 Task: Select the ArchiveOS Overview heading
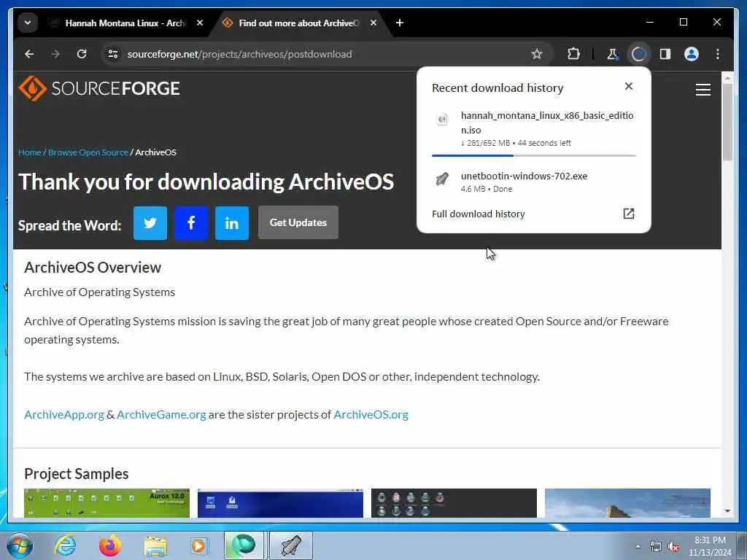pyautogui.click(x=93, y=268)
